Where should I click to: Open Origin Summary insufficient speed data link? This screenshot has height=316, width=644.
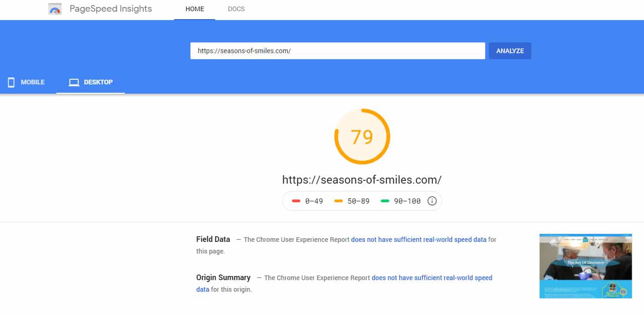tap(344, 283)
